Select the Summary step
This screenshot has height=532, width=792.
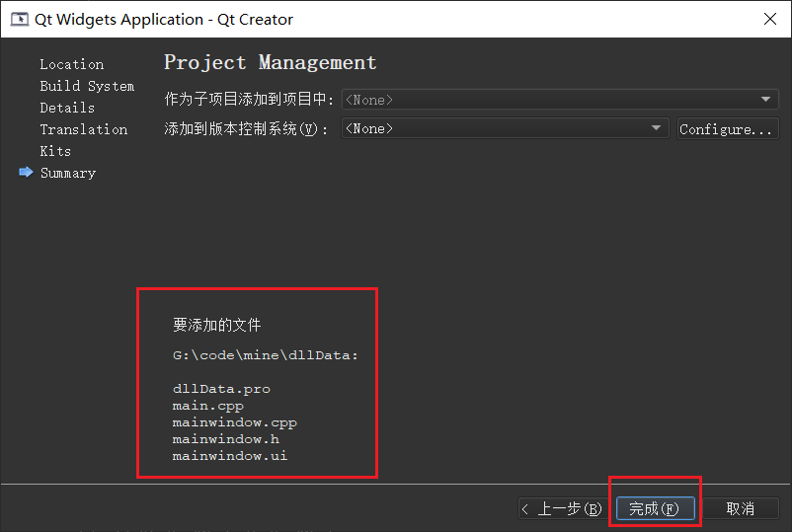[68, 173]
